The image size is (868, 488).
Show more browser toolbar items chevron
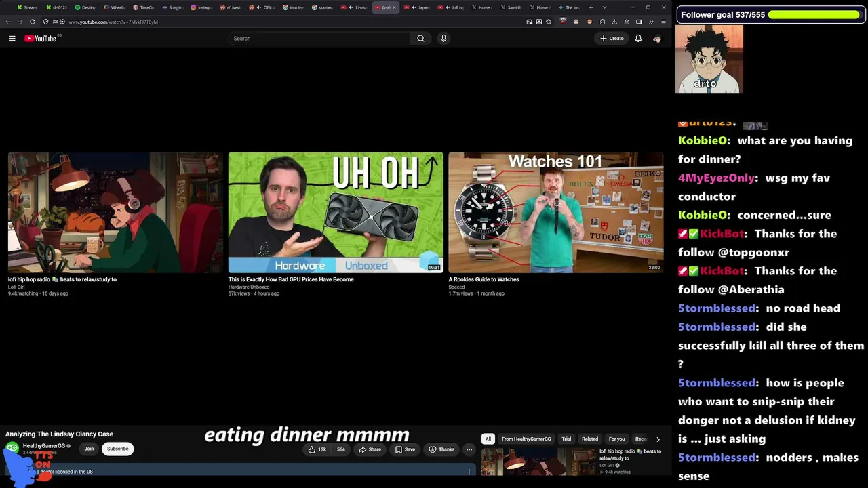(651, 22)
